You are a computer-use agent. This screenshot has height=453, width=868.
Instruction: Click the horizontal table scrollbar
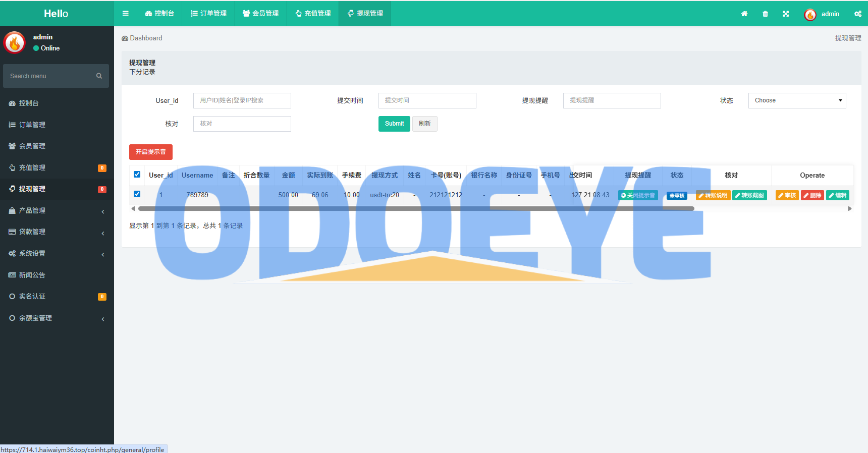416,208
